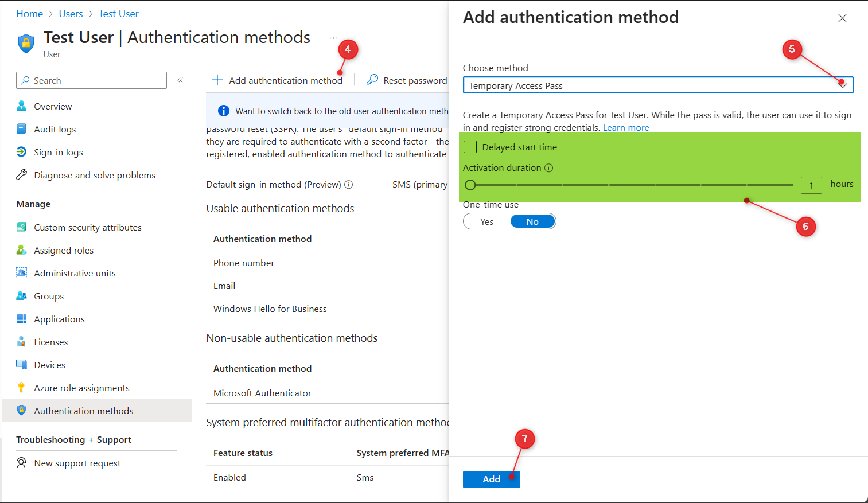This screenshot has width=868, height=503.
Task: Open the ellipsis more options menu
Action: [x=333, y=38]
